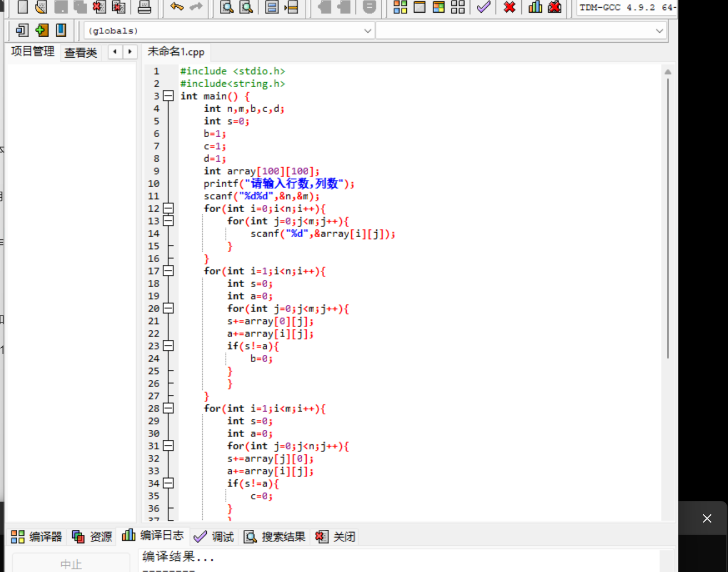Open the 编译器 bottom tab
This screenshot has height=572, width=728.
click(x=37, y=536)
